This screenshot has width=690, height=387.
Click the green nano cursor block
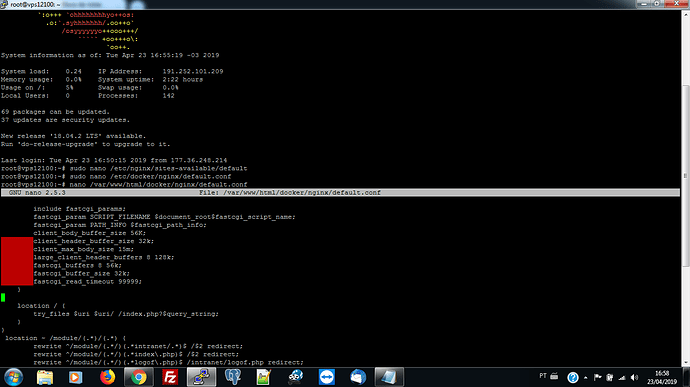[x=3, y=298]
